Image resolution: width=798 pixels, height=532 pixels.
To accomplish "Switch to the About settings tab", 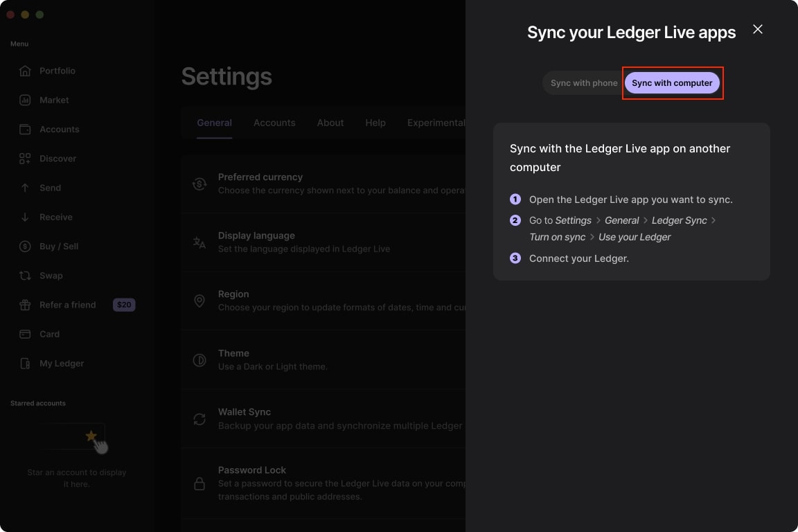I will (330, 123).
